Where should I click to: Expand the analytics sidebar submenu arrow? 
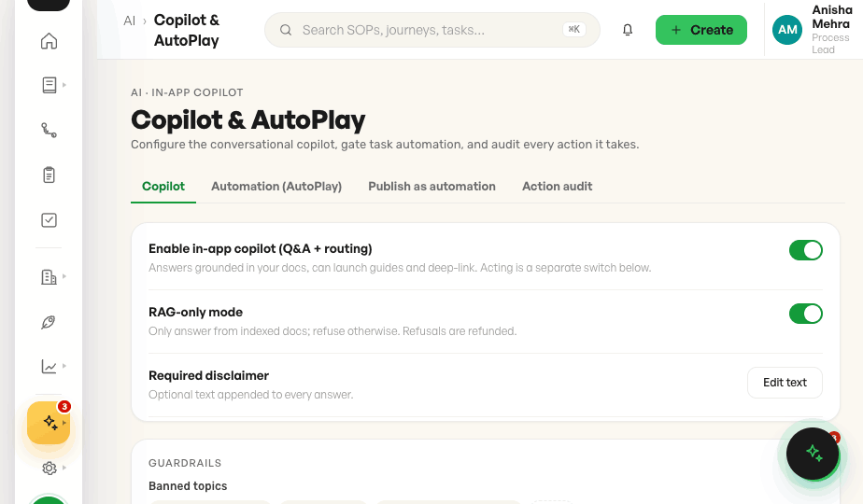pos(64,366)
